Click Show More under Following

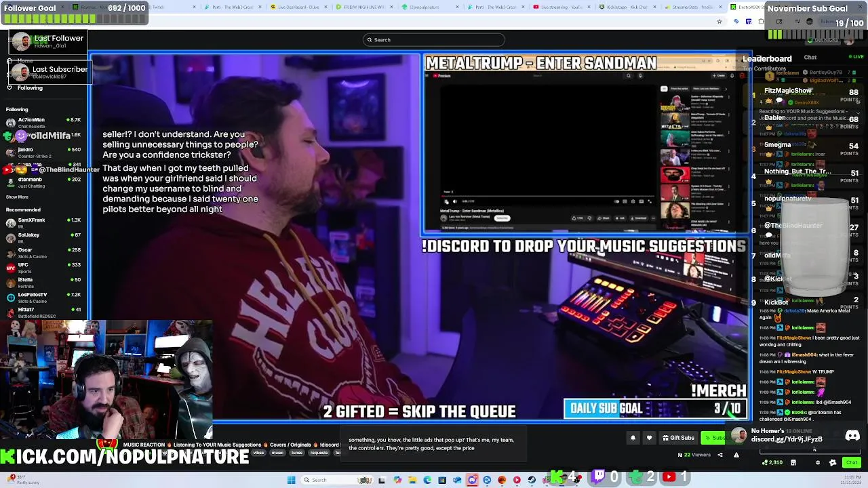click(17, 197)
